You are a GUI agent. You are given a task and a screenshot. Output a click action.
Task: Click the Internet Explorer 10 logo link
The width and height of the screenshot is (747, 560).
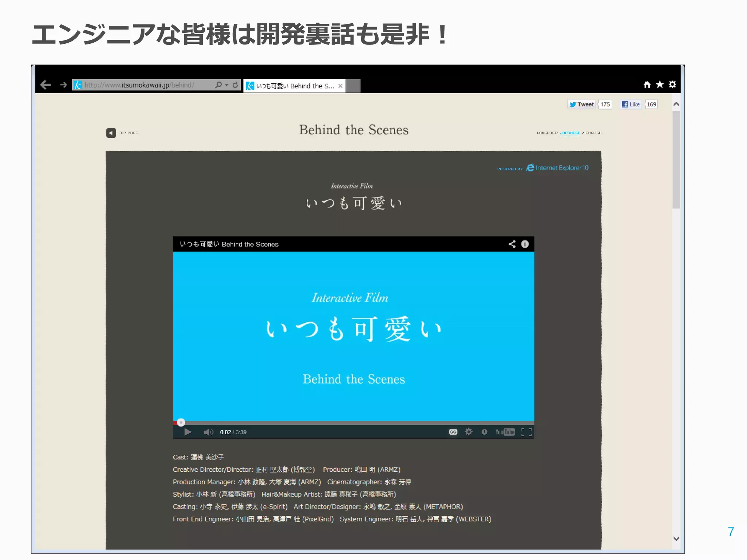tap(557, 168)
